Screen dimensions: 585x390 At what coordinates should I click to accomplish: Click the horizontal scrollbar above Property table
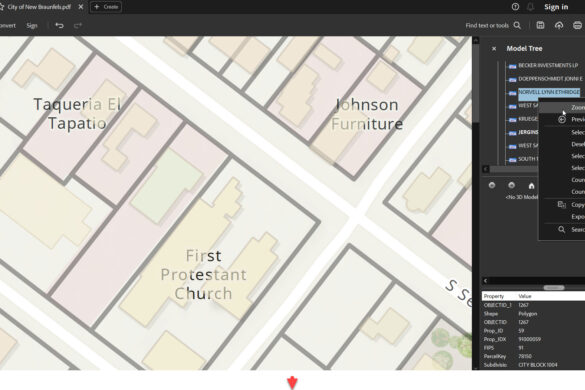coord(554,287)
